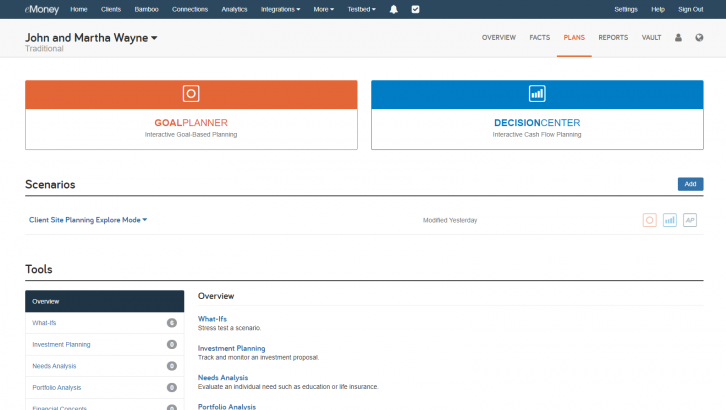Open Settings in top bar

pyautogui.click(x=626, y=9)
